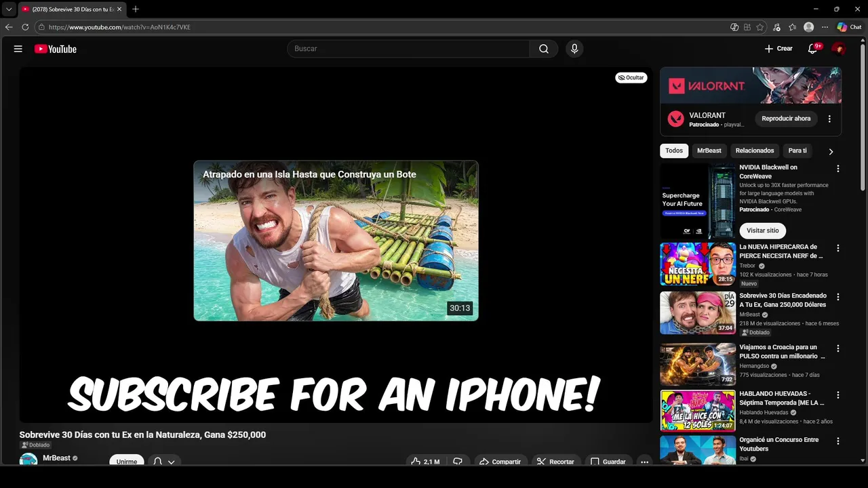
Task: Open the YouTube hamburger guide menu
Action: (x=18, y=49)
